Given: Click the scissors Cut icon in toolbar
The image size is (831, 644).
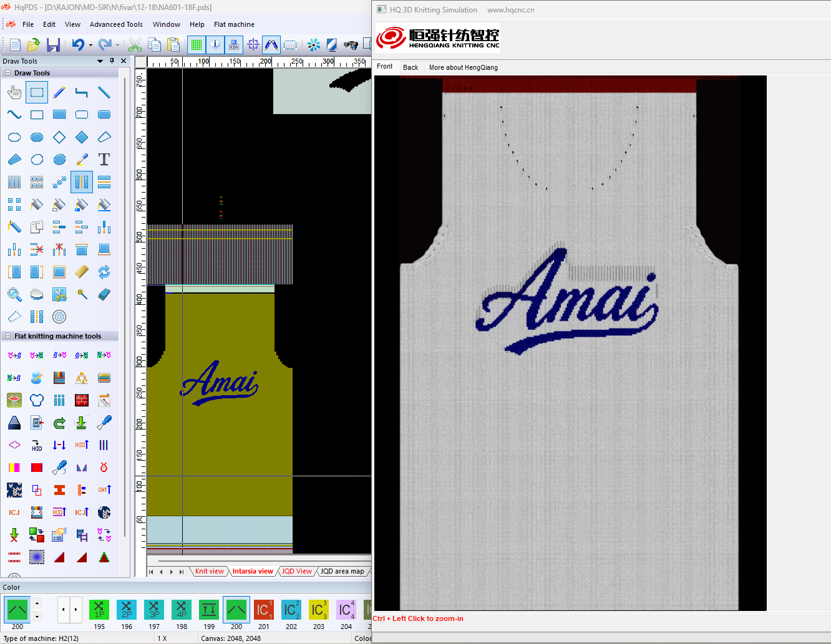Looking at the screenshot, I should pos(135,45).
